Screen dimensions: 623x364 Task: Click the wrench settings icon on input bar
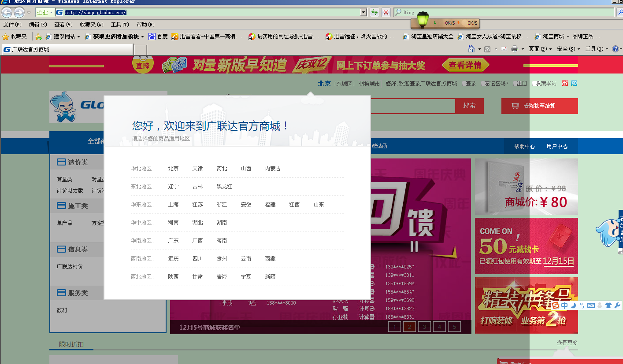click(x=617, y=305)
